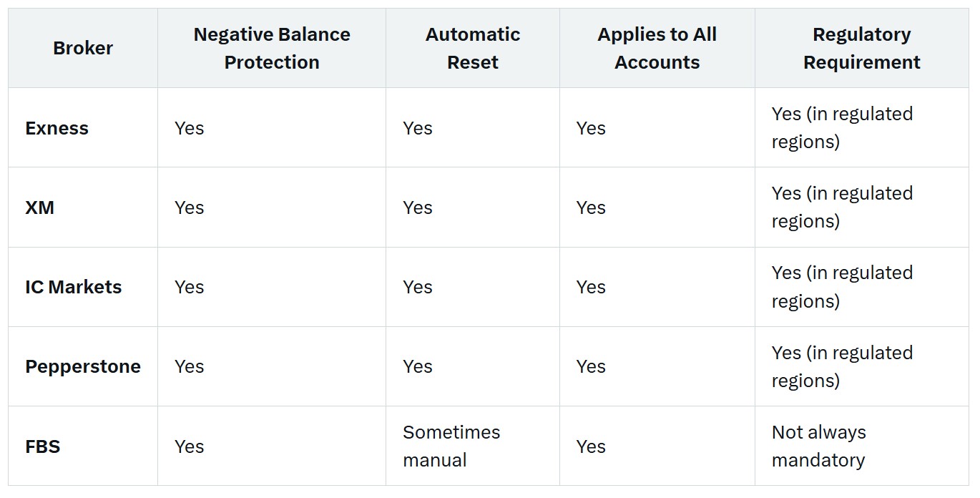The width and height of the screenshot is (980, 498).
Task: Select XM's Automatic Reset Yes value
Action: 418,207
